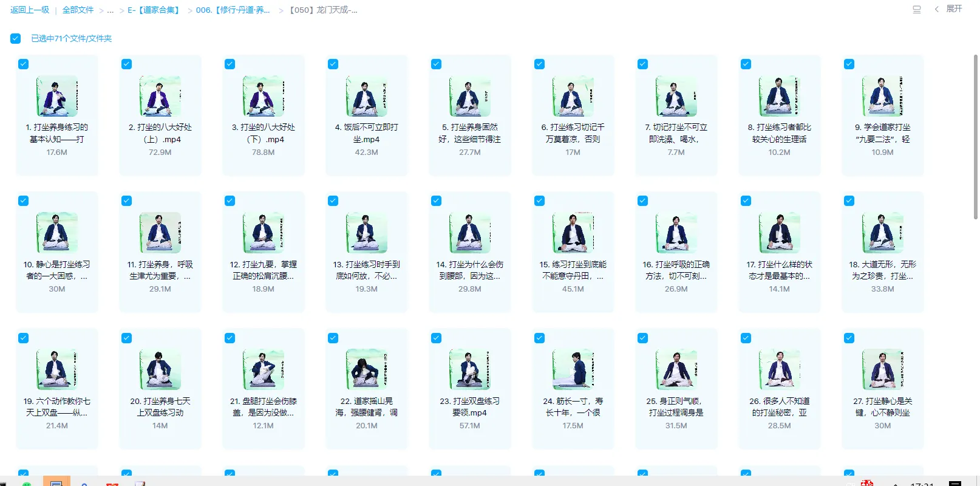
Task: Open 006.【修行·丹道·养... breadcrumb folder
Action: [233, 10]
